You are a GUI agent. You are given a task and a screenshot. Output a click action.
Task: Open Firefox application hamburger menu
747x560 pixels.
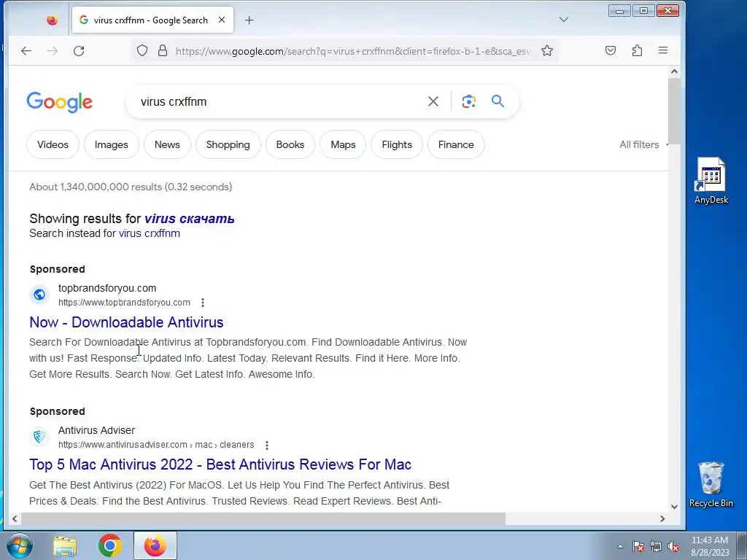pos(662,50)
